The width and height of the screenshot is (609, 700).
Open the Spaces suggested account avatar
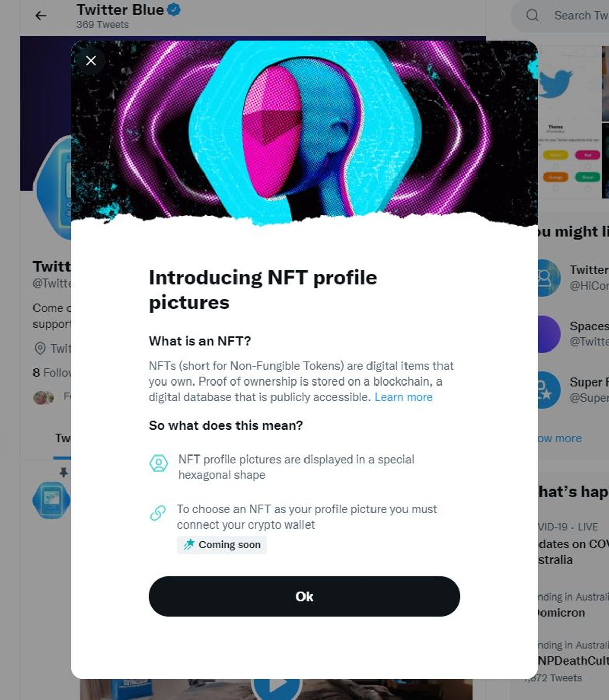pyautogui.click(x=548, y=334)
